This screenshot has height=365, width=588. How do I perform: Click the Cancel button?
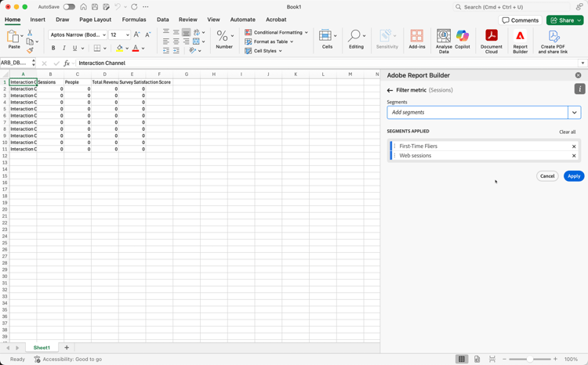point(547,176)
